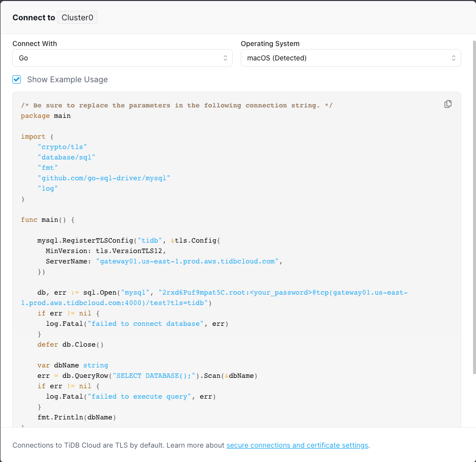Screen dimensions: 476x462
Task: Click the Connect to header title
Action: (x=34, y=17)
